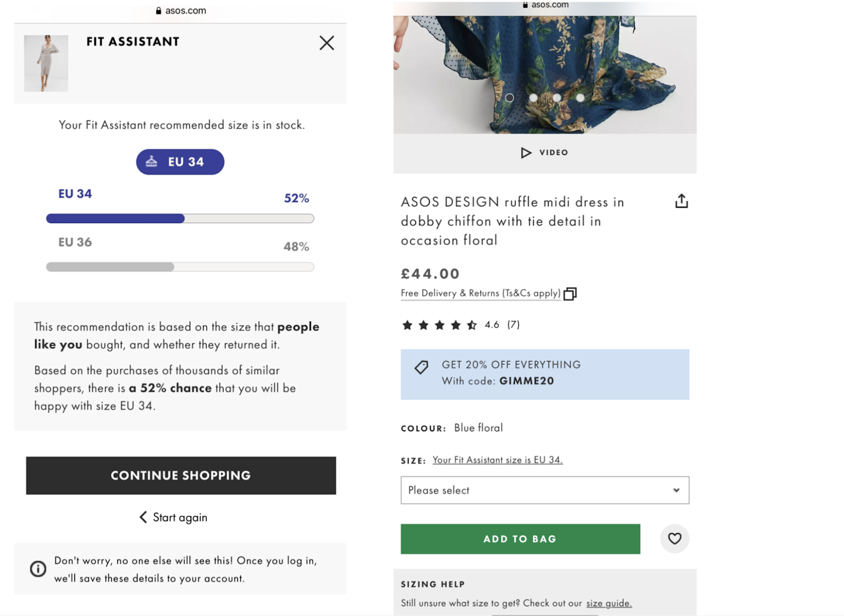
Task: Open the Fit Assistant size EU 34 link
Action: coord(497,460)
